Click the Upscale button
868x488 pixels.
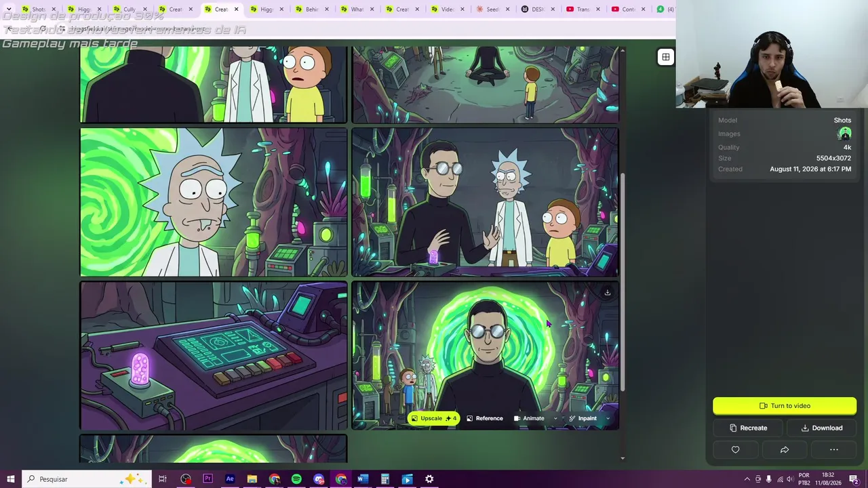coord(434,418)
